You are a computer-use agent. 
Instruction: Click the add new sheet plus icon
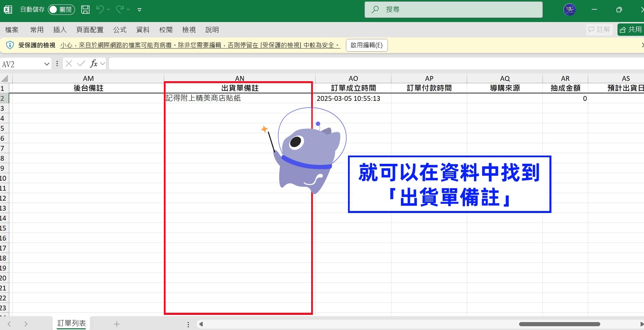pos(117,324)
